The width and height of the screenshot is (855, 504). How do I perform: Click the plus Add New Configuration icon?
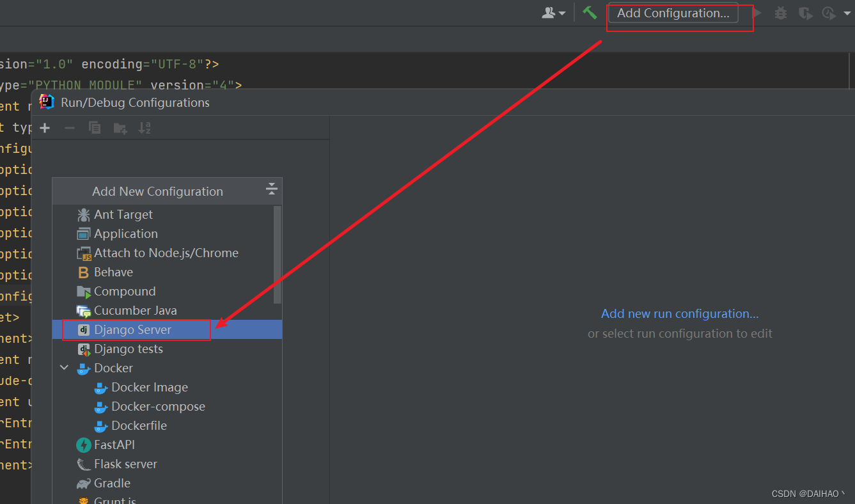coord(45,128)
